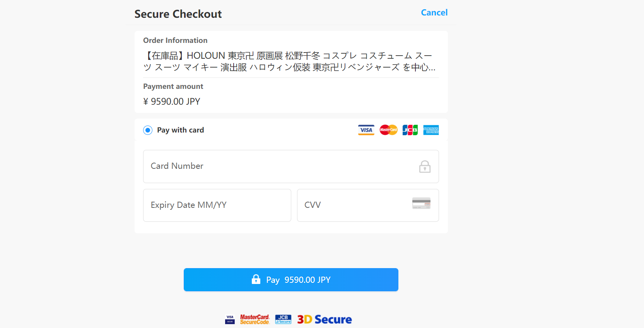Viewport: 644px width, 328px height.
Task: Click the MasterCard SecureCode badge at bottom
Action: coord(255,320)
